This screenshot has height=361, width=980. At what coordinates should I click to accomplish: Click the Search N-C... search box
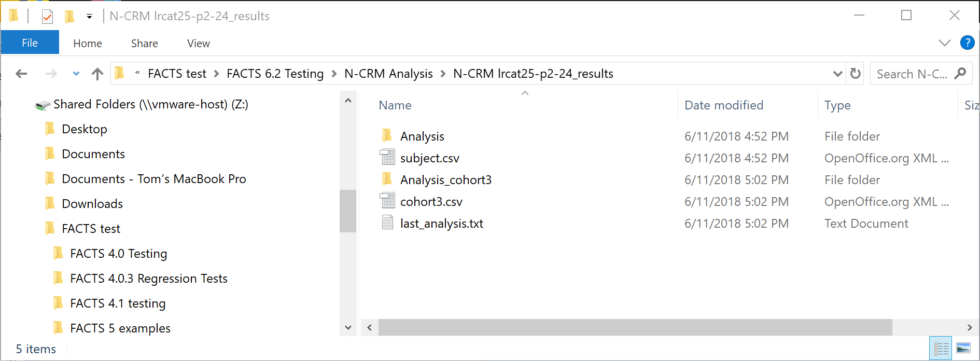click(912, 74)
